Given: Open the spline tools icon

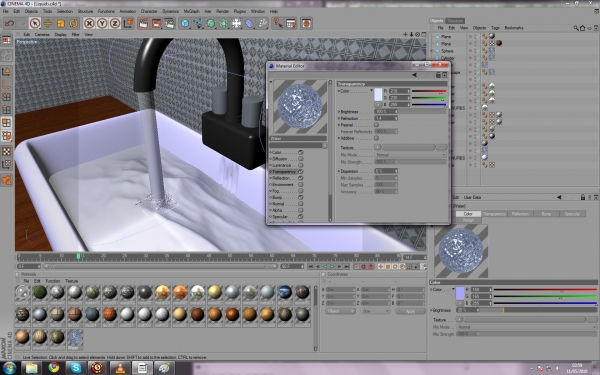Looking at the screenshot, I should pyautogui.click(x=198, y=23).
